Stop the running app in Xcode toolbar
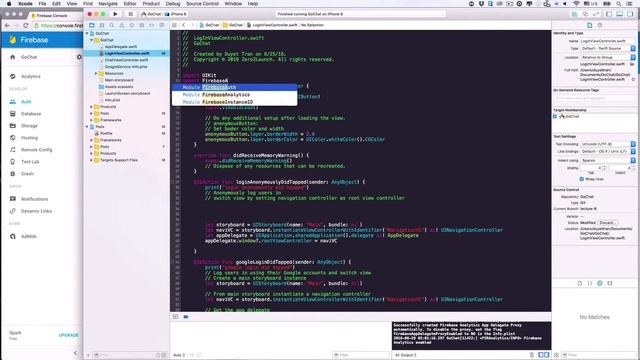 tap(131, 14)
